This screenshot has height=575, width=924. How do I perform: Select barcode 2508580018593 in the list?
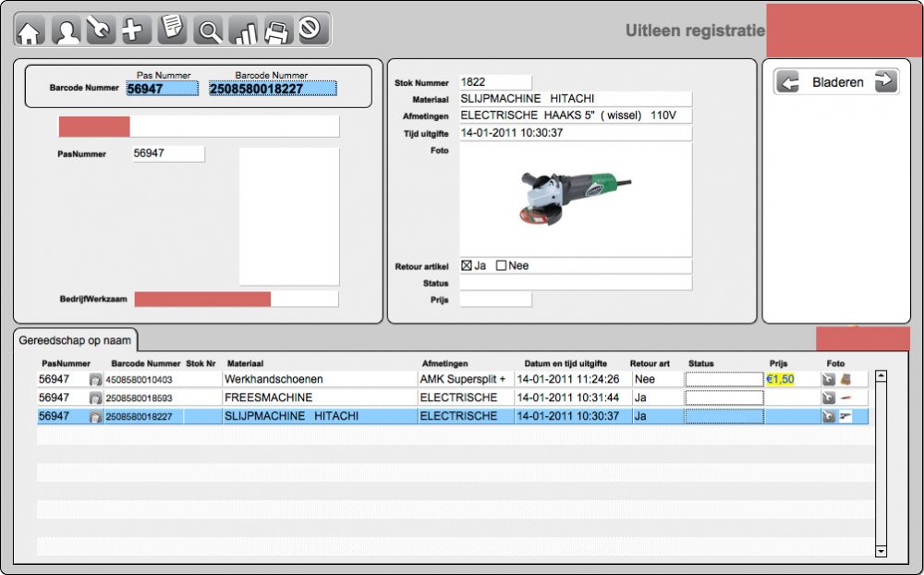coord(140,398)
